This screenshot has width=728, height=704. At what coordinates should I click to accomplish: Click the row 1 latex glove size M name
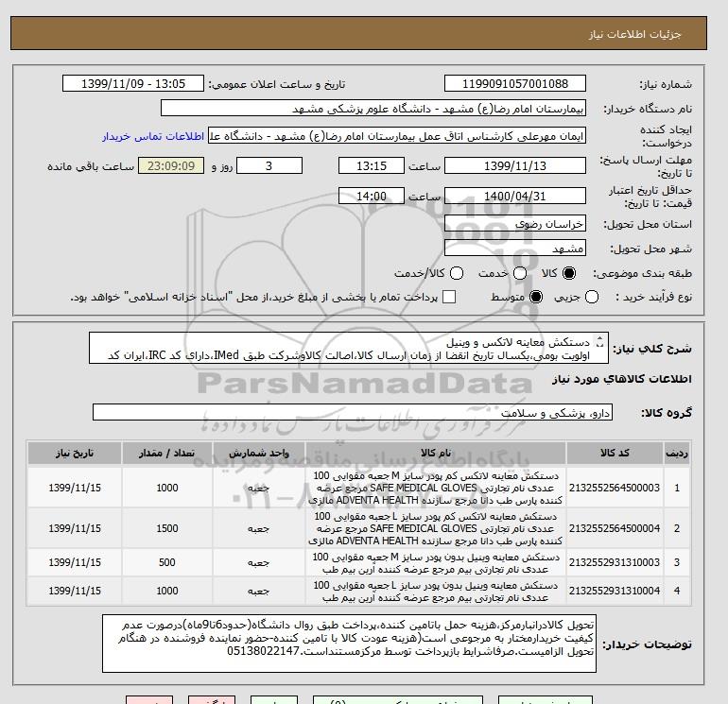tap(436, 489)
